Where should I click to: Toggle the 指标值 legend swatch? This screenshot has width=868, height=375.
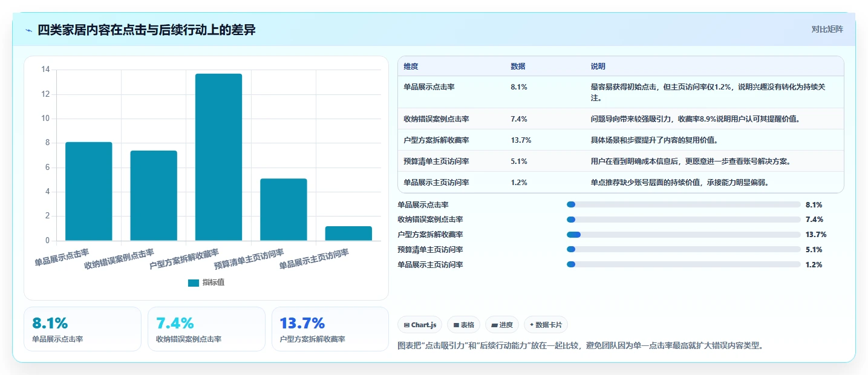(x=194, y=282)
